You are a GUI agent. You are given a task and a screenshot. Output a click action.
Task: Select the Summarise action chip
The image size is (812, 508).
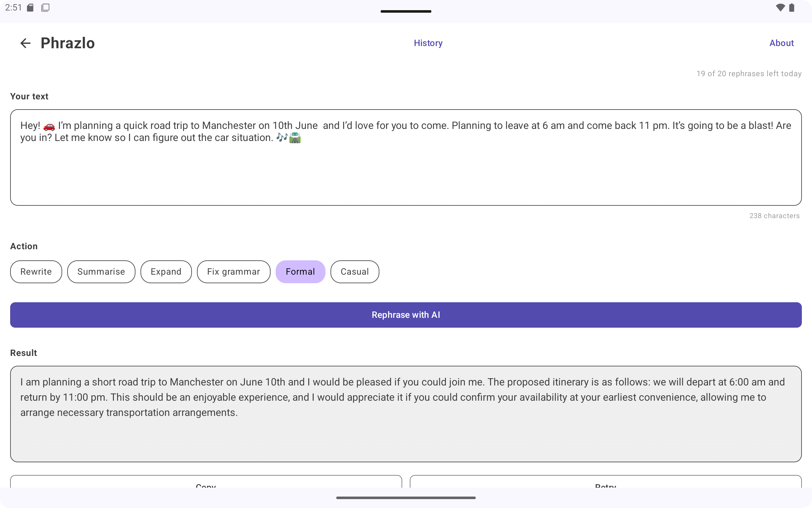101,271
